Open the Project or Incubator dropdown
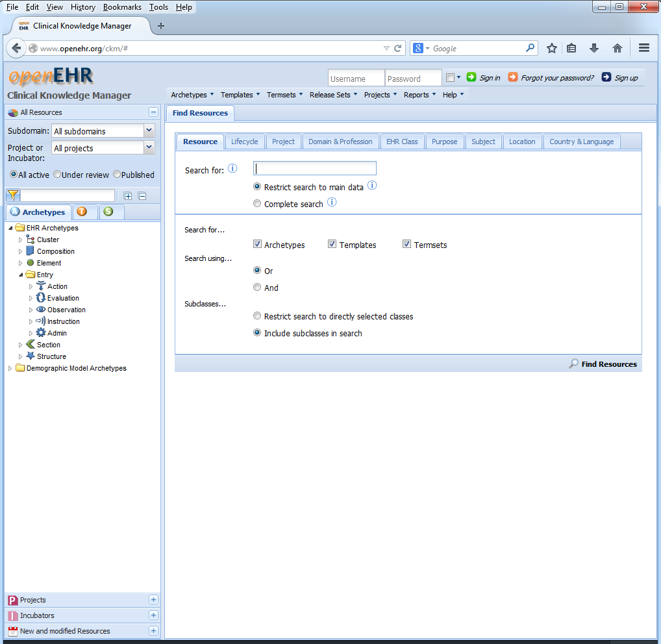 [x=149, y=147]
